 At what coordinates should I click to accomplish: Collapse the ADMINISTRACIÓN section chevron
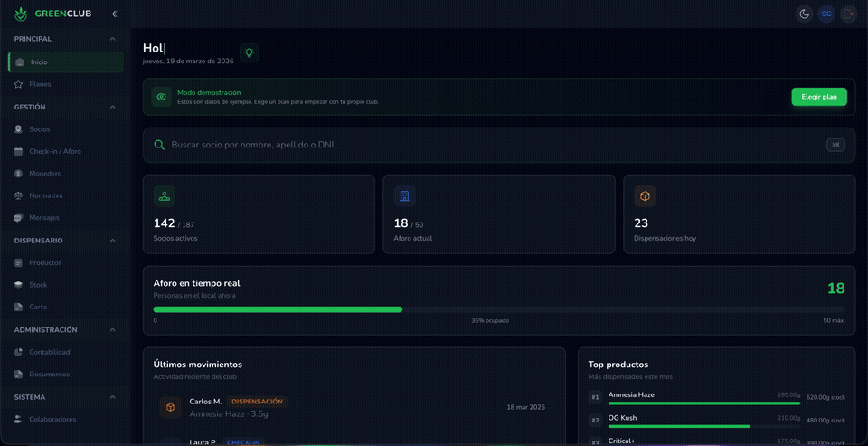tap(112, 329)
